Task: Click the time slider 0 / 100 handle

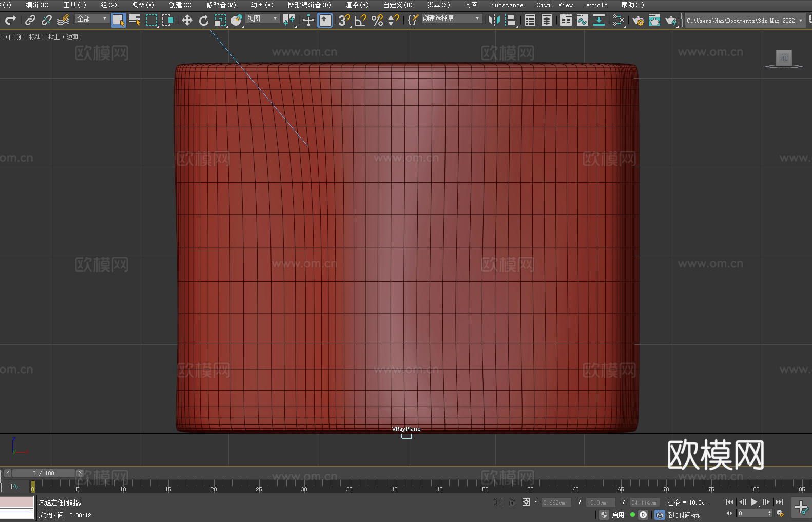Action: (x=44, y=473)
